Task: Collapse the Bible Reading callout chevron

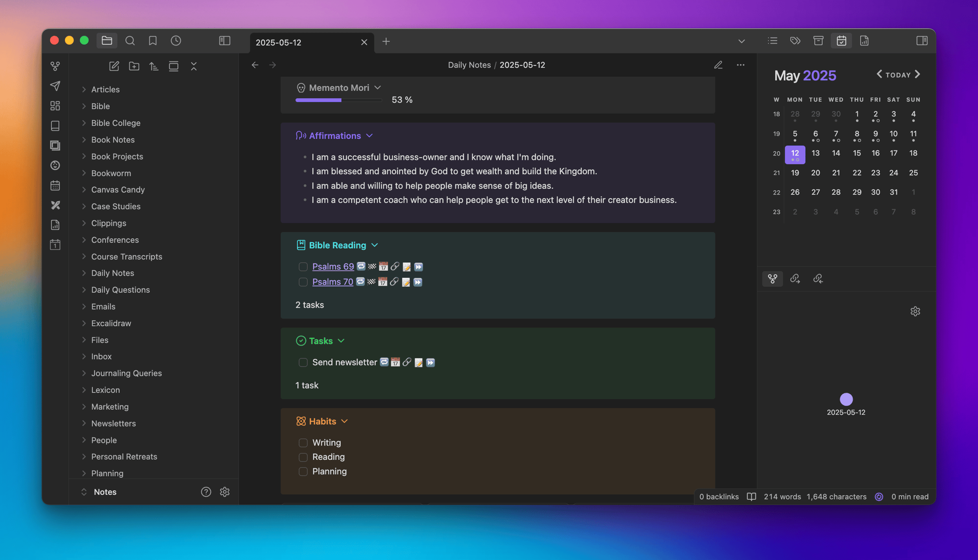Action: click(375, 245)
